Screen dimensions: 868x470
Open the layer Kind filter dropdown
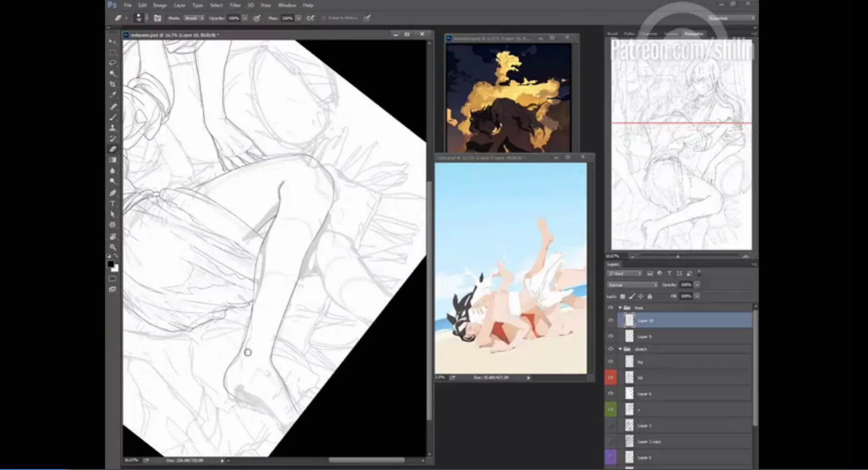point(625,273)
